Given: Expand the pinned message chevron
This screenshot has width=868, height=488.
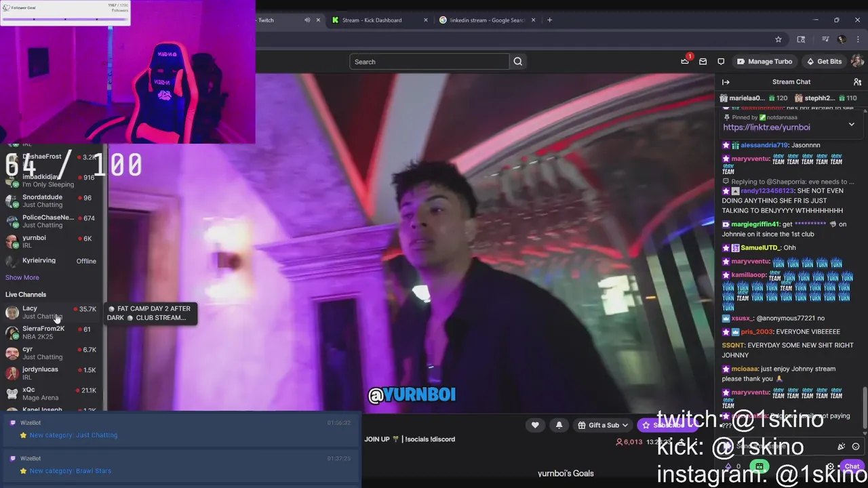Looking at the screenshot, I should tap(852, 124).
